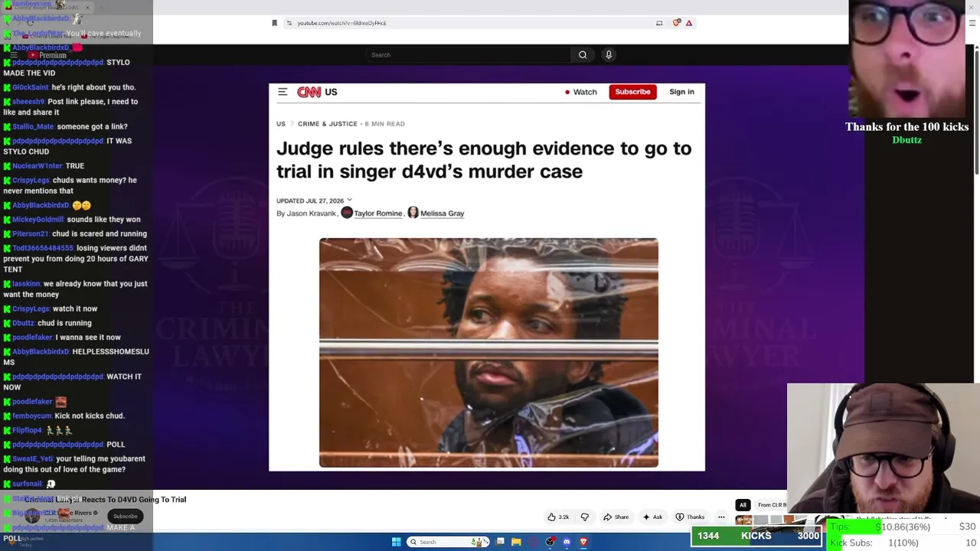Click the youtube.com URL in the address bar

[x=341, y=23]
